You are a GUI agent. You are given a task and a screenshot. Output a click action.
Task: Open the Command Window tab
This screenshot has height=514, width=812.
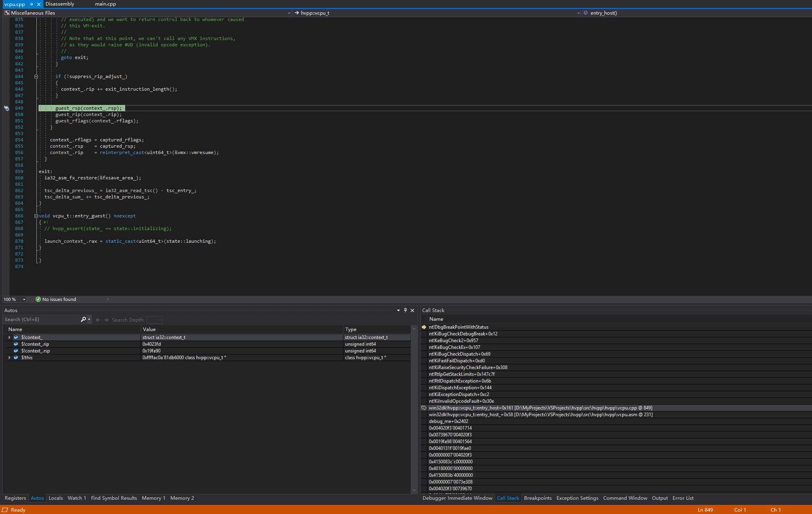coord(625,498)
